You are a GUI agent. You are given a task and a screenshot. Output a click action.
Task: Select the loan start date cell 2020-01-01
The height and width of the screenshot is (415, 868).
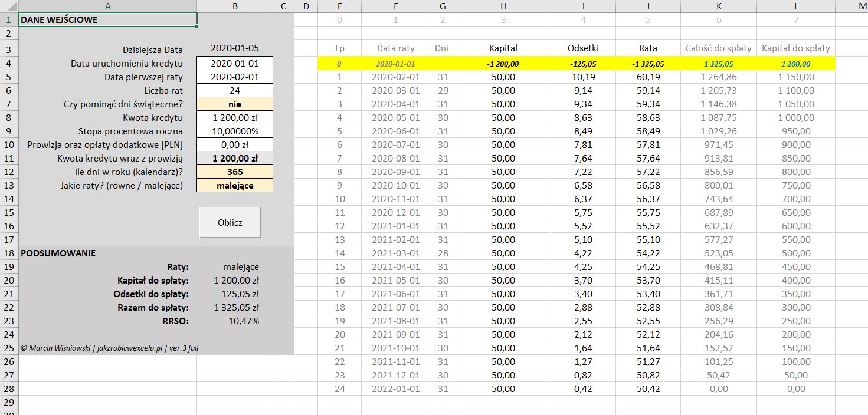(x=235, y=63)
